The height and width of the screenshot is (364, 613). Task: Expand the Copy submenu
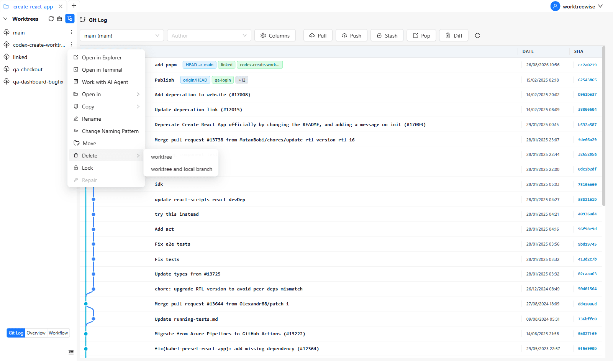106,107
